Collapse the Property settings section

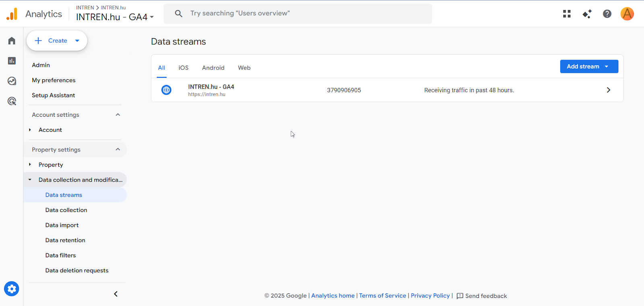coord(118,149)
